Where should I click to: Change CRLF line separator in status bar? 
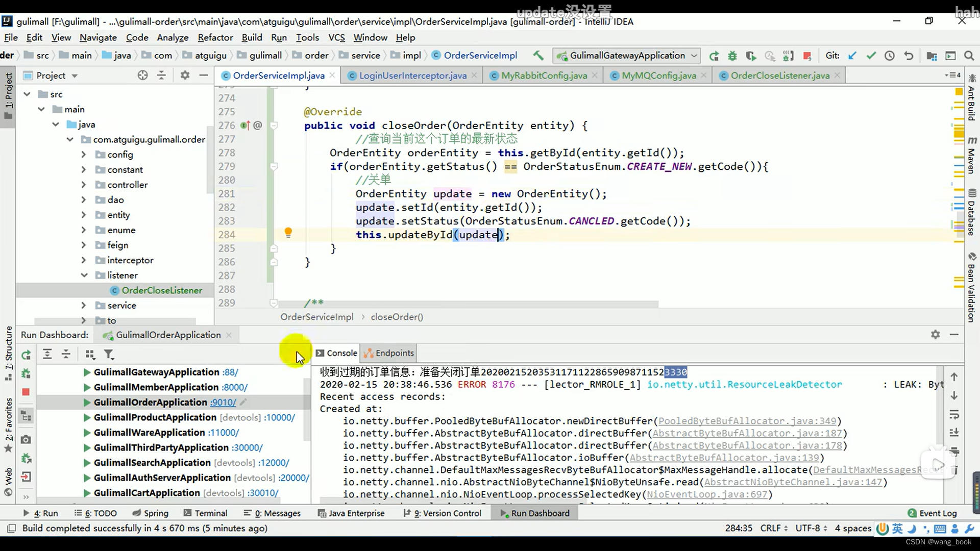click(774, 528)
